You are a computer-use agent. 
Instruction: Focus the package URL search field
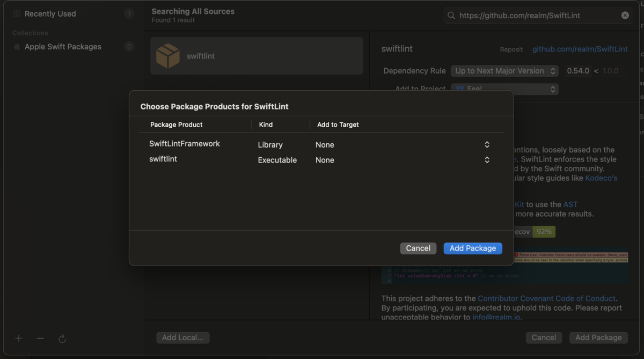click(538, 16)
